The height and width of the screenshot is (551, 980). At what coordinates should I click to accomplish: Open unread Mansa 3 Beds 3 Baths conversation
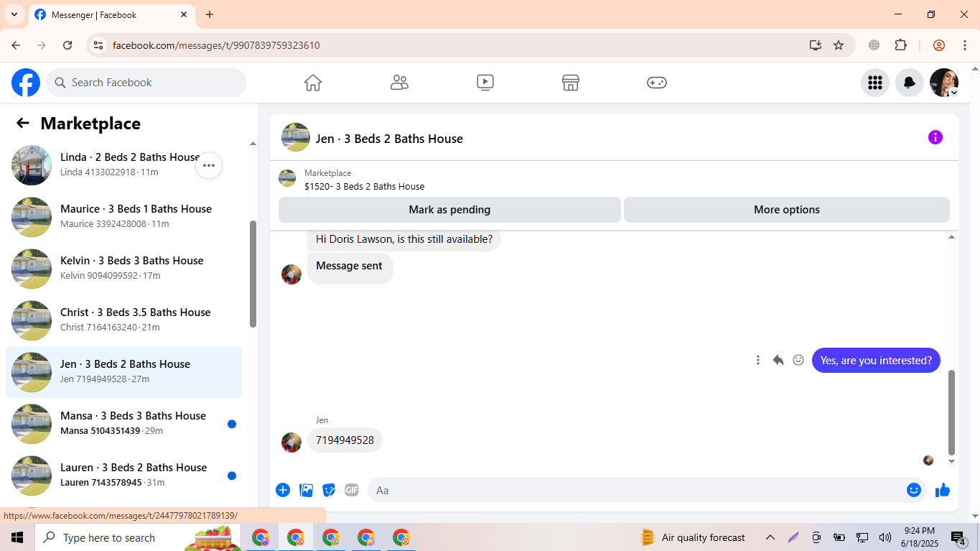pos(123,424)
